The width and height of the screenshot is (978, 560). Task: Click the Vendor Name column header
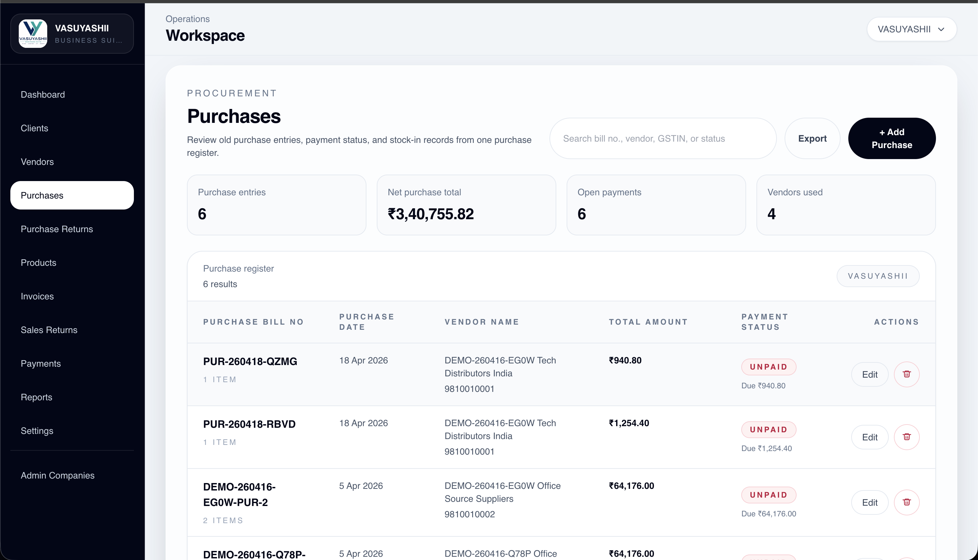point(482,322)
